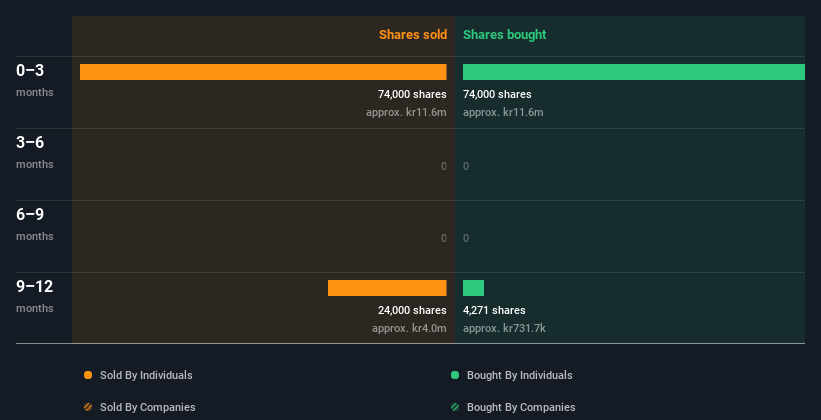Image resolution: width=821 pixels, height=420 pixels.
Task: Select the Bought By Companies legend label
Action: (x=521, y=407)
